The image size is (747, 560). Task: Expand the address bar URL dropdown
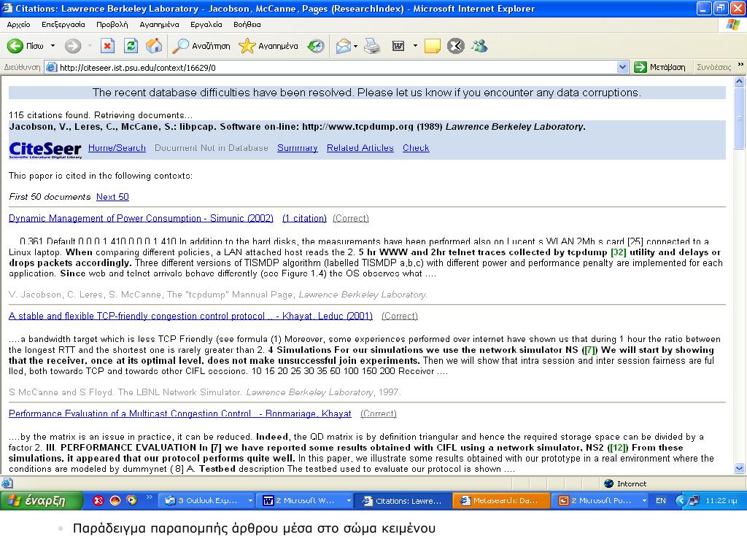[x=622, y=67]
